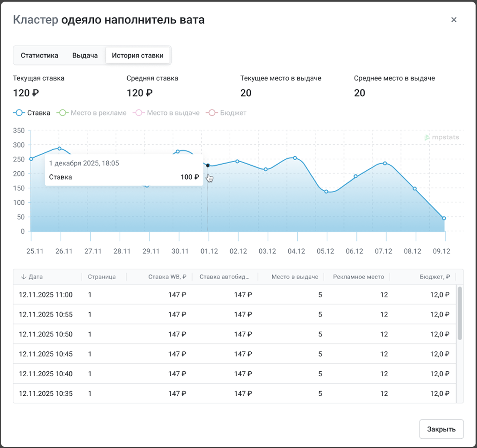Click the Бюджет, ₽ column header

[434, 277]
